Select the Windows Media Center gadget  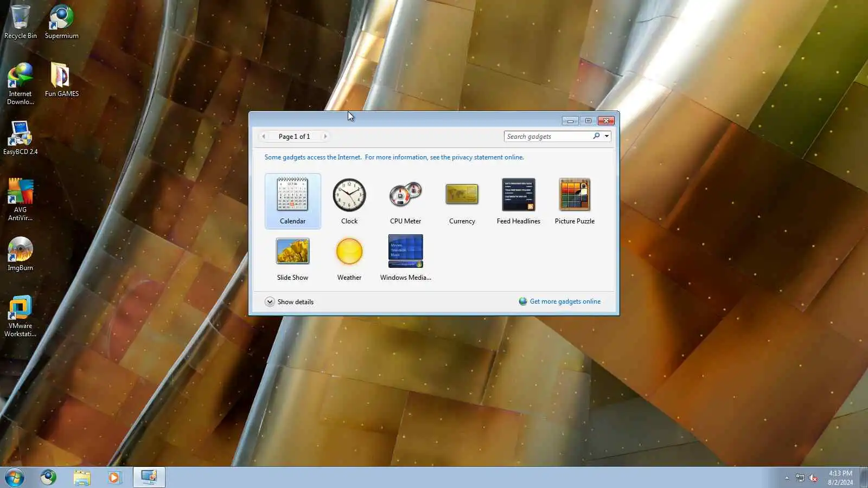pos(405,258)
